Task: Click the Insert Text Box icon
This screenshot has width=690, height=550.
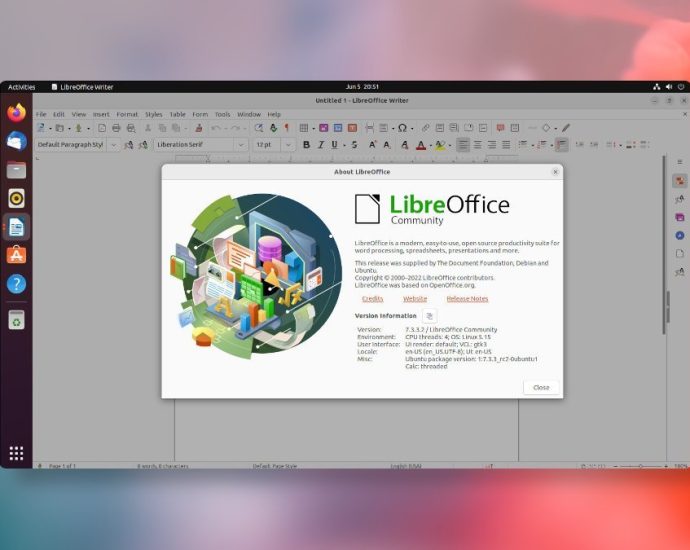Action: click(x=352, y=128)
